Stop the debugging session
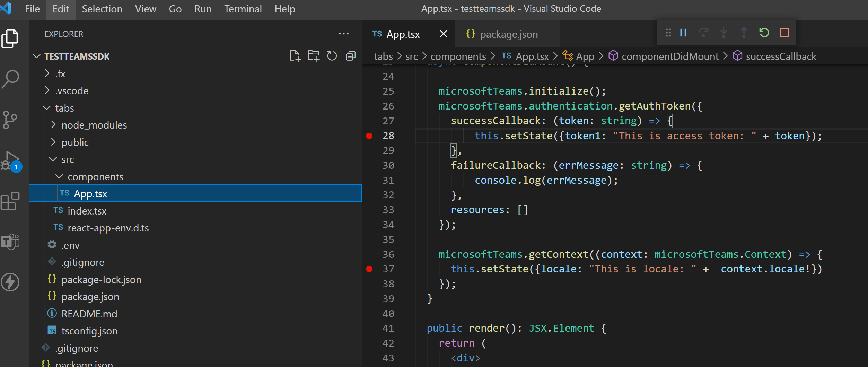The image size is (868, 367). click(785, 33)
